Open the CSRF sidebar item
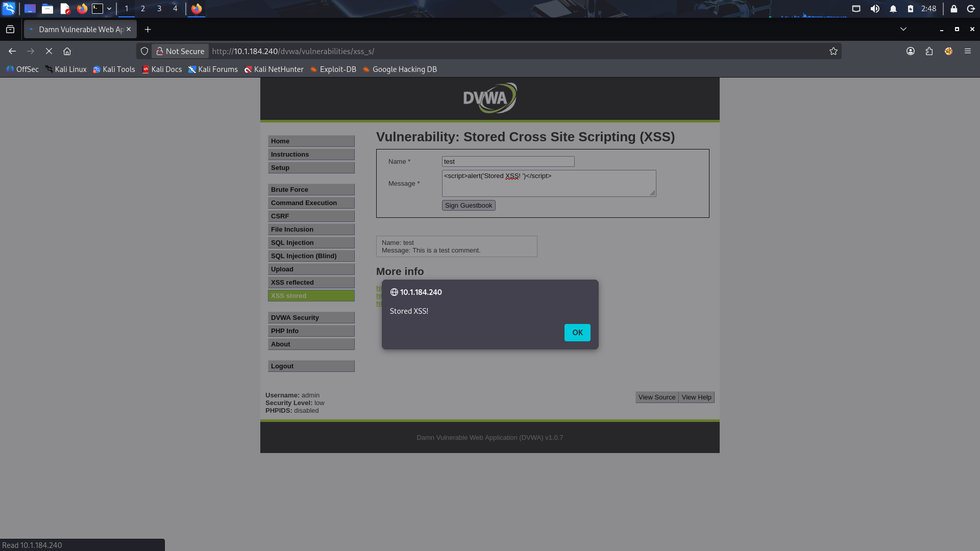Image resolution: width=980 pixels, height=551 pixels. coord(311,216)
